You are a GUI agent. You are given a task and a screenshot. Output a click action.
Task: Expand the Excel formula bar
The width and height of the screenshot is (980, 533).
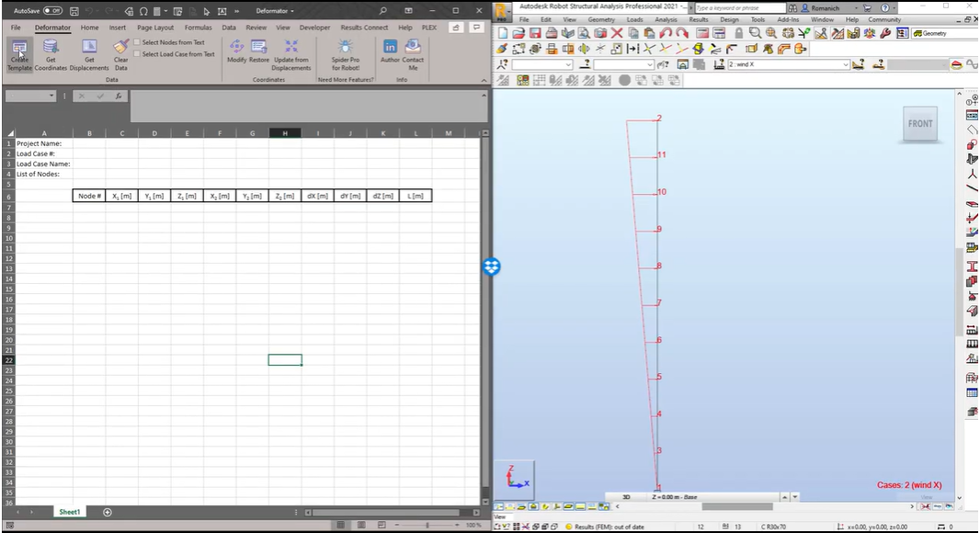click(x=484, y=96)
